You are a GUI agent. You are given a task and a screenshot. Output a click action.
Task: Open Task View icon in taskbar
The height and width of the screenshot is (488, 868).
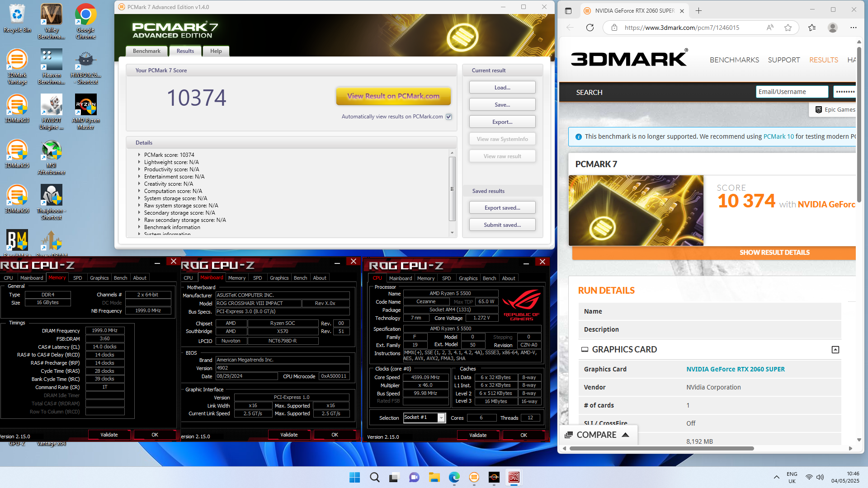(x=395, y=477)
